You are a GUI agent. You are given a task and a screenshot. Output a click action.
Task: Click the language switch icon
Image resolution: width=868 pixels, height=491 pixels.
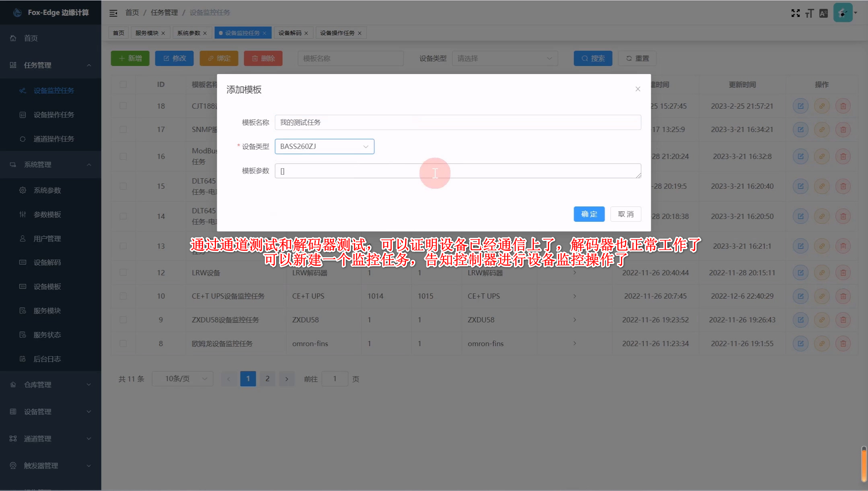(x=823, y=13)
